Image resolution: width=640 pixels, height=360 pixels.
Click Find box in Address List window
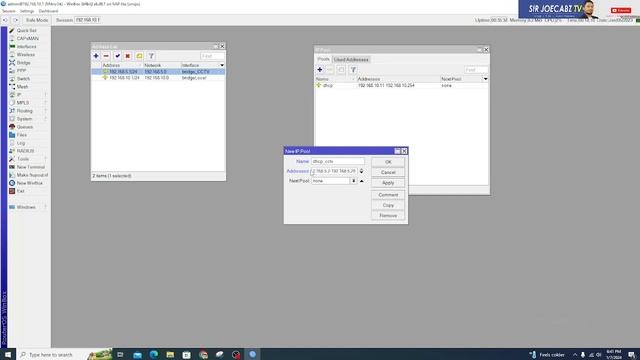click(x=212, y=56)
